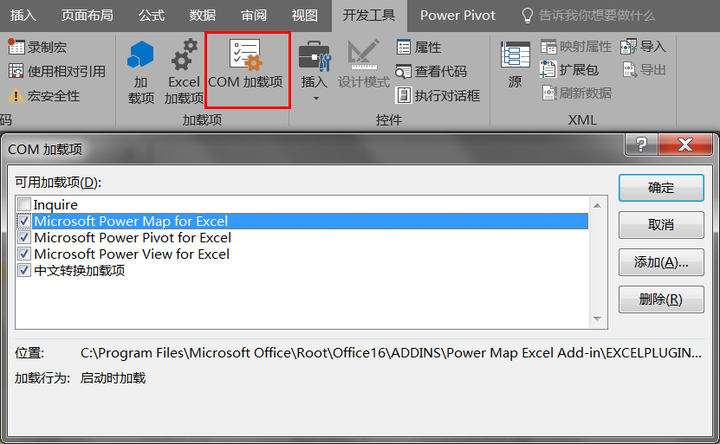
Task: Switch to the 页面布局 tab
Action: 87,16
